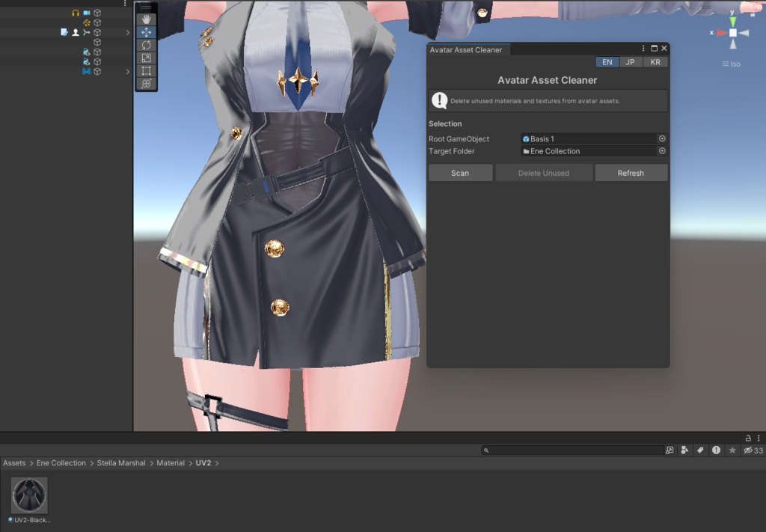Click the bone arrow icon in hierarchy
The image size is (766, 532).
click(x=87, y=32)
